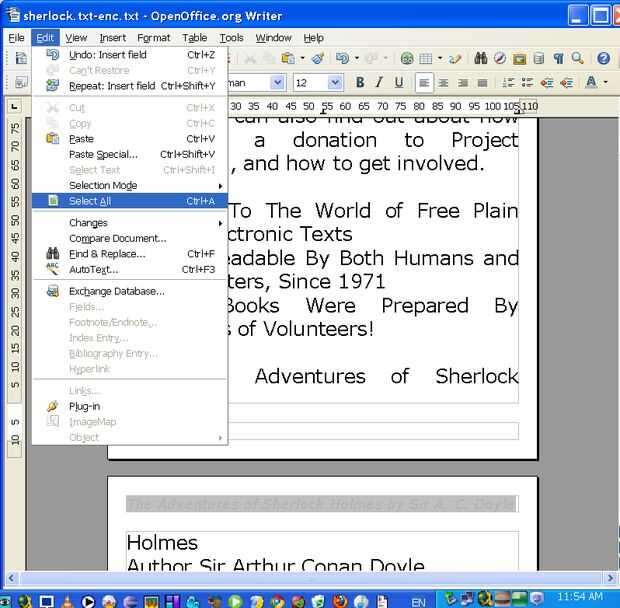Image resolution: width=620 pixels, height=608 pixels.
Task: Open OpenOffice.org Help question mark icon
Action: coord(603,59)
